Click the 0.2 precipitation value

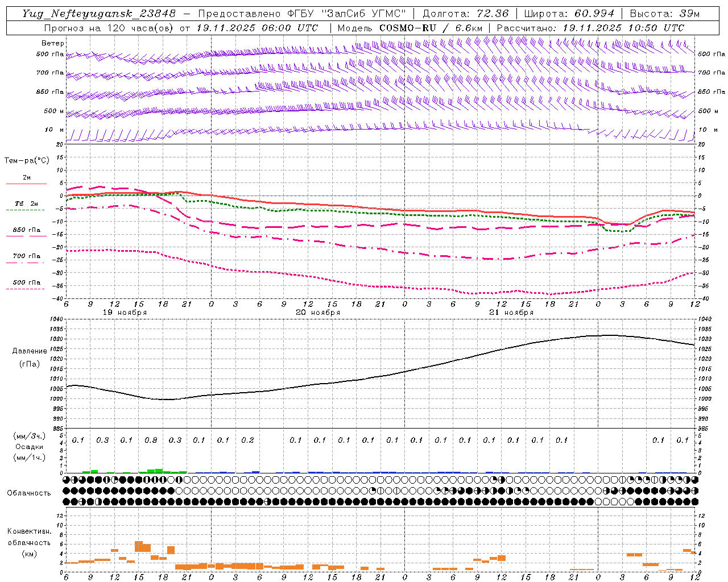(x=247, y=440)
